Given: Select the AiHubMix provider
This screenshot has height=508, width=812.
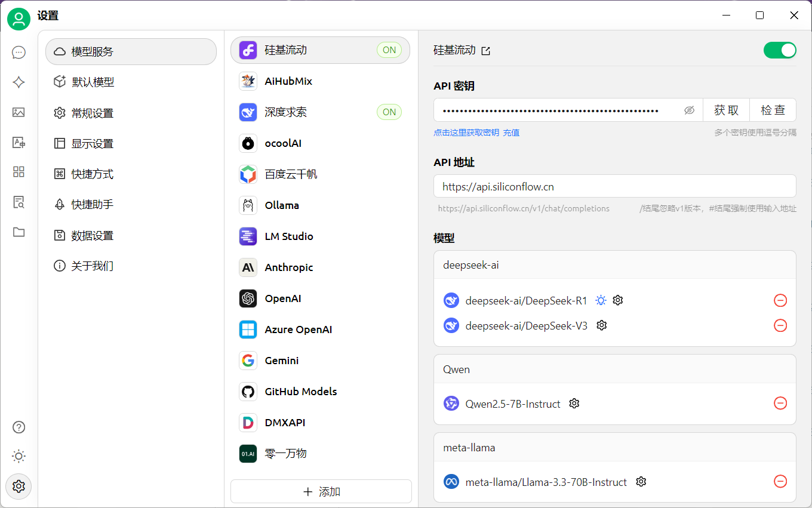Looking at the screenshot, I should click(321, 81).
